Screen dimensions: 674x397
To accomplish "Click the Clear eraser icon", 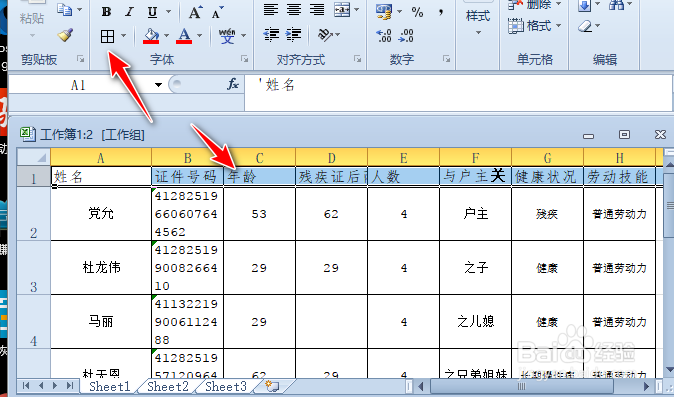I will [585, 27].
